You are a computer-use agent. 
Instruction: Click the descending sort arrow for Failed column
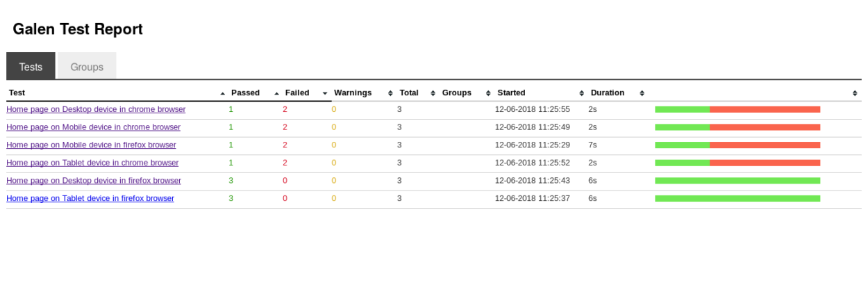pyautogui.click(x=325, y=93)
